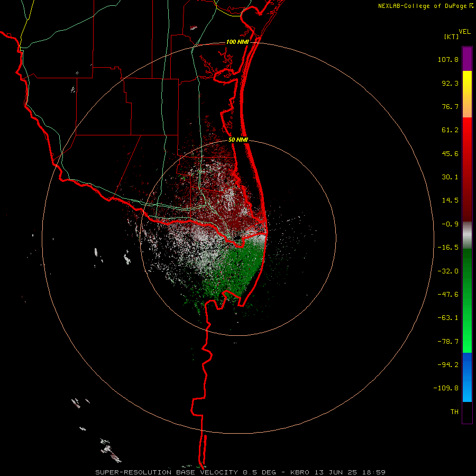Viewport: 476px width, 476px height.
Task: Click the 61.2 legend value
Action: click(x=450, y=130)
